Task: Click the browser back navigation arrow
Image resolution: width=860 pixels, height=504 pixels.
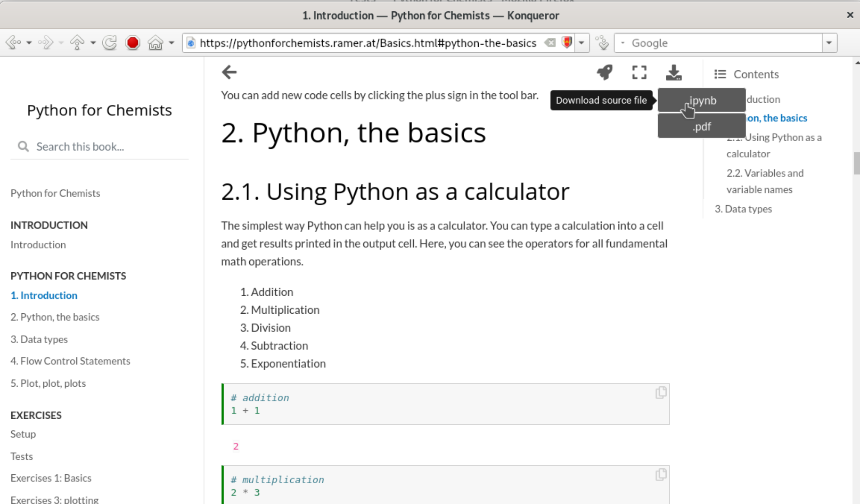Action: pyautogui.click(x=13, y=43)
